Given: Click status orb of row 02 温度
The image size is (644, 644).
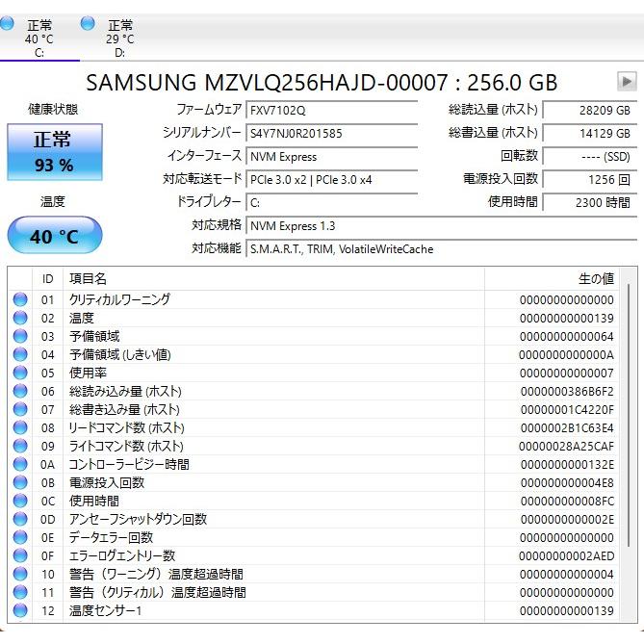Looking at the screenshot, I should 20,318.
